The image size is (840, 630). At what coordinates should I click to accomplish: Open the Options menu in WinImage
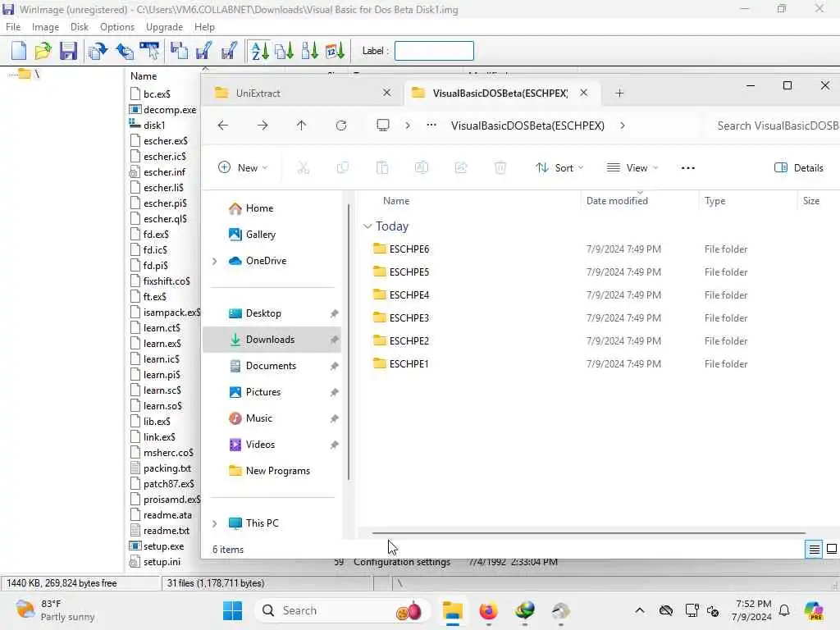click(x=117, y=27)
